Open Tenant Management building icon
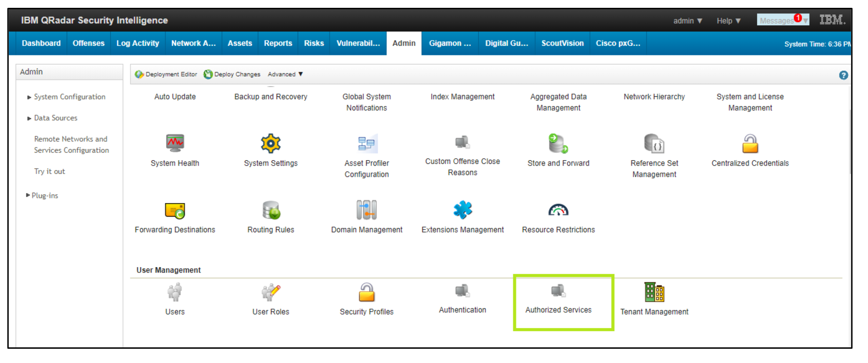The width and height of the screenshot is (868, 363). tap(654, 292)
